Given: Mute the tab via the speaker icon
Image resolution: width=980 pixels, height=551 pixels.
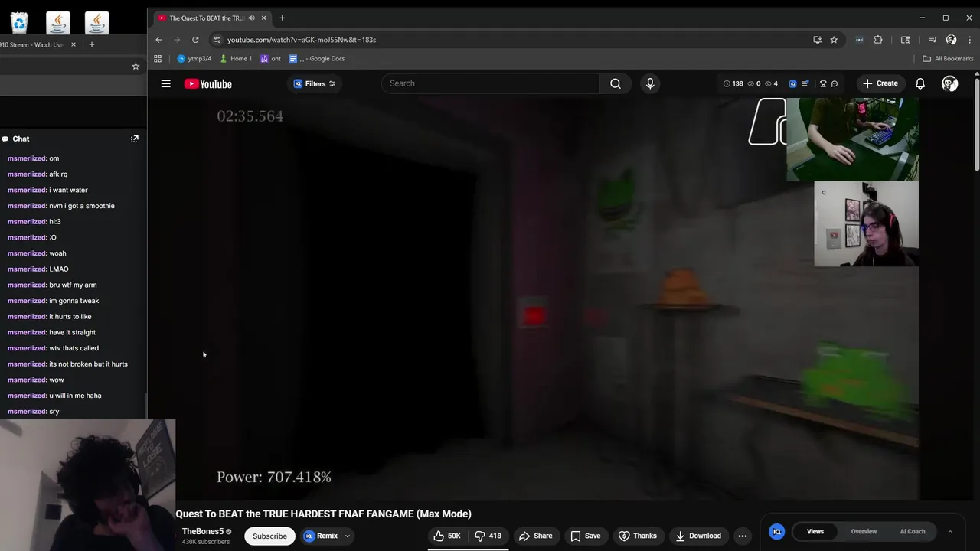Looking at the screenshot, I should tap(251, 18).
